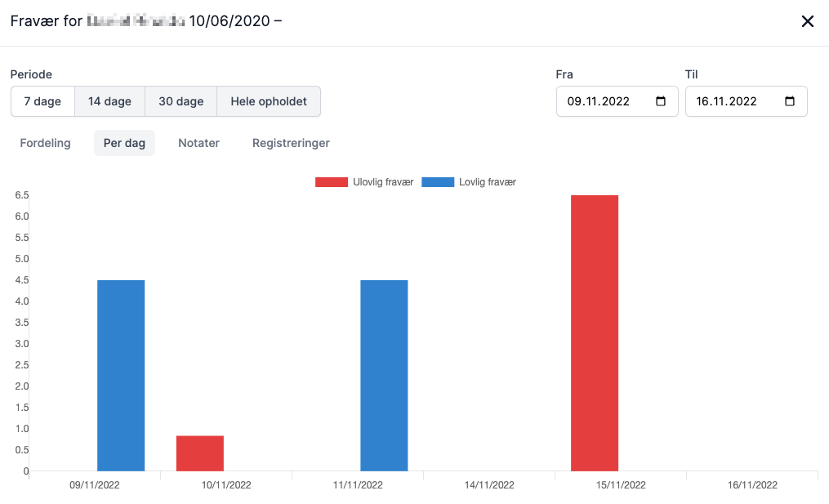The height and width of the screenshot is (504, 829).
Task: Select the 30 dage period
Action: 181,101
